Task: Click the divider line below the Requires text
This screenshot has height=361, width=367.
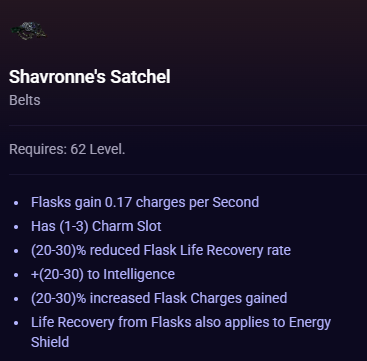Action: point(188,174)
